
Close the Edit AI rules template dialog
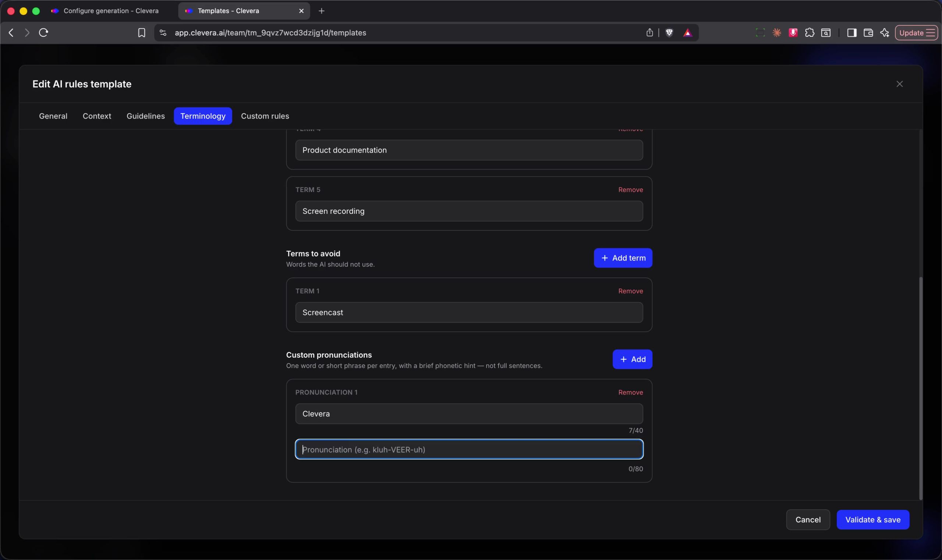pos(899,84)
